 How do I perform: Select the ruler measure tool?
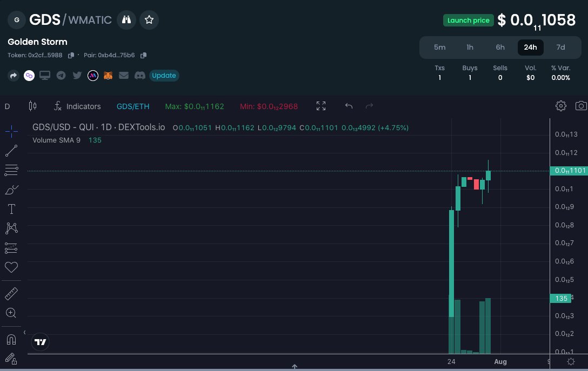11,294
